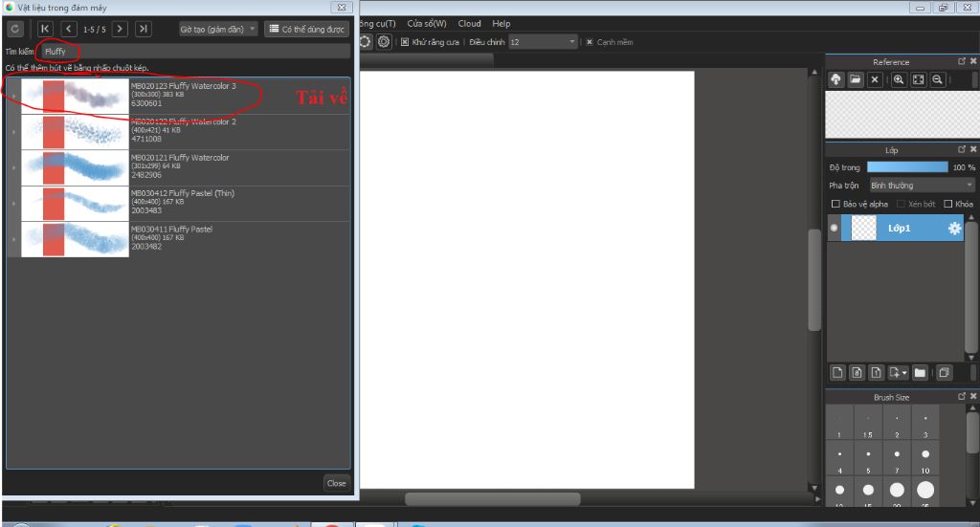Open reference image from folder
Viewport: 980px width, 527px height.
(855, 79)
